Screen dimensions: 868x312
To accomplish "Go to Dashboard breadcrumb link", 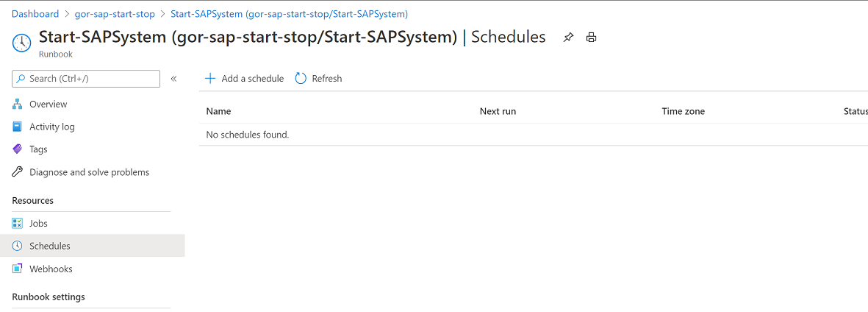I will click(35, 14).
